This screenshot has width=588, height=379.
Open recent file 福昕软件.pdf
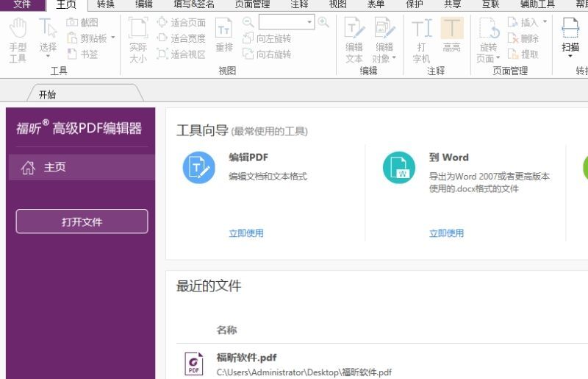(x=246, y=358)
